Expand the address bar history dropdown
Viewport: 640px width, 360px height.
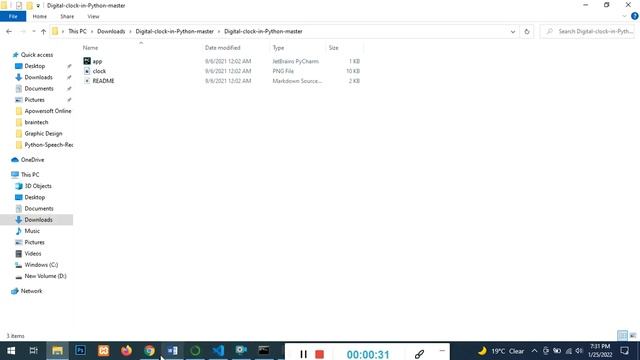[513, 31]
